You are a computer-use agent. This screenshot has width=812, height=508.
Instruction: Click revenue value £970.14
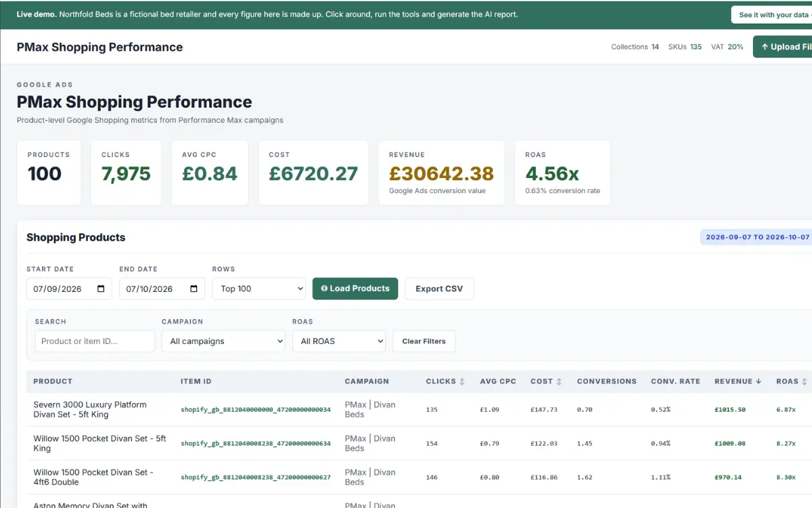pos(728,478)
